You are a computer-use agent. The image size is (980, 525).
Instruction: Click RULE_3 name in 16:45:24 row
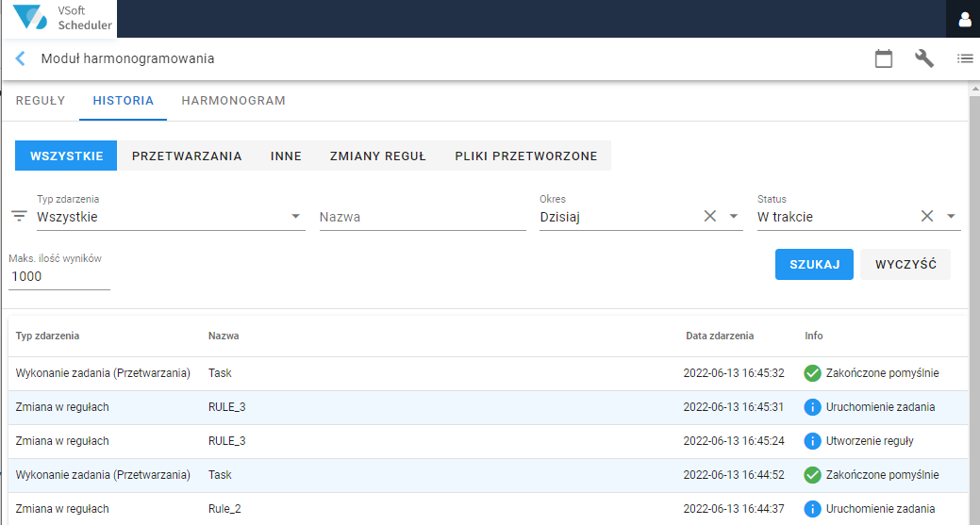tap(227, 441)
